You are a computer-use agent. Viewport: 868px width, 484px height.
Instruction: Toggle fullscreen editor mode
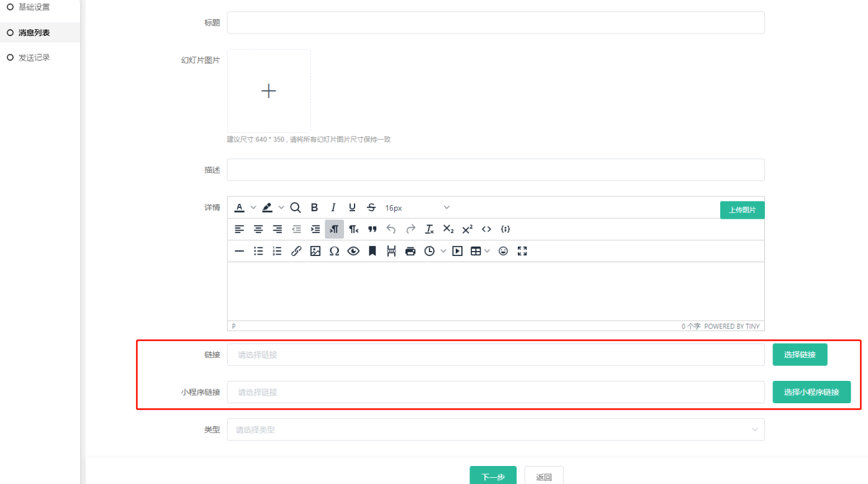coord(522,251)
